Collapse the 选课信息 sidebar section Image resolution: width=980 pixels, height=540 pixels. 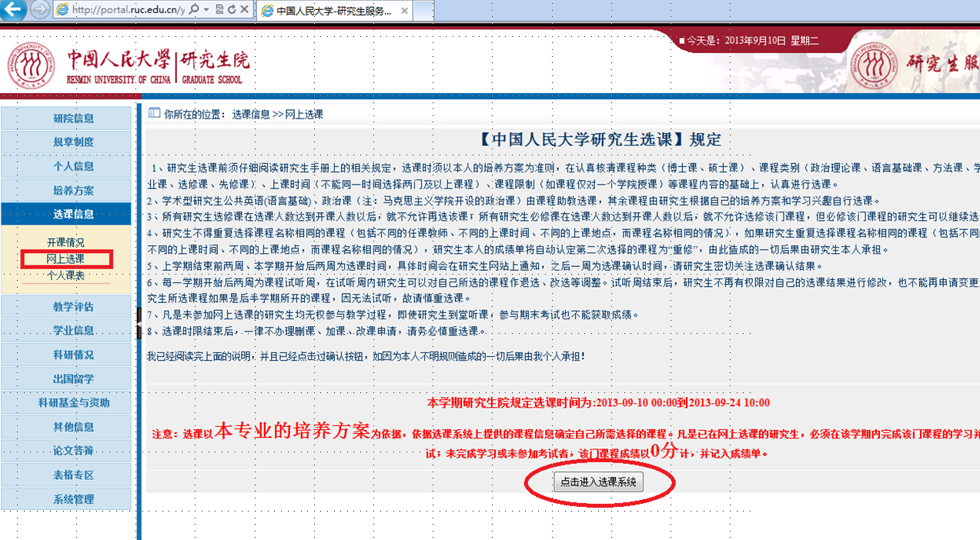tap(66, 214)
